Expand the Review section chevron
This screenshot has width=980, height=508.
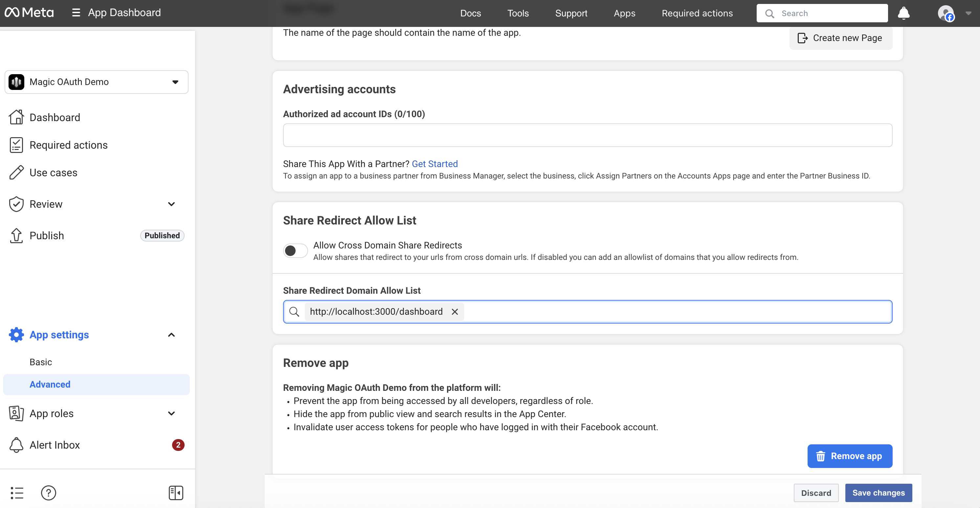[x=171, y=204]
